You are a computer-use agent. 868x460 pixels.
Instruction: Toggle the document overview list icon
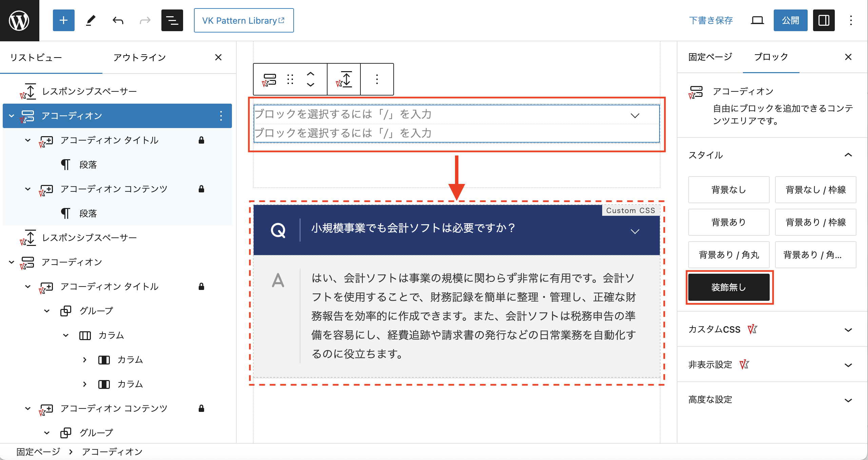172,20
